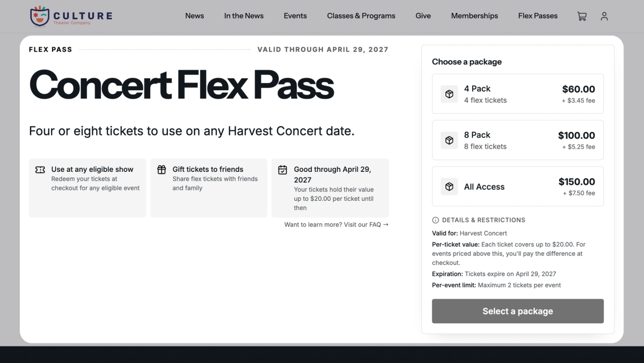Click the calendar icon beside Good through April 29
644x363 pixels.
tap(283, 170)
